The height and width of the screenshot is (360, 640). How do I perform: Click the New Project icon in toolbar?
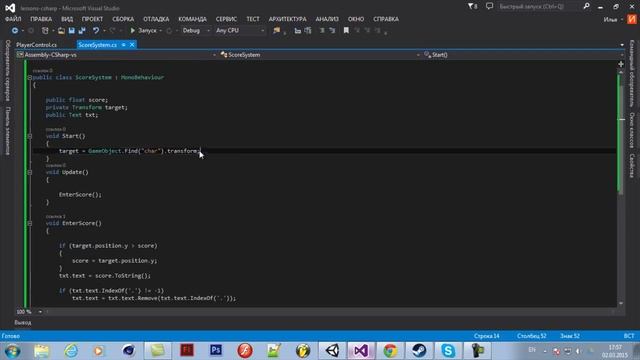click(45, 31)
